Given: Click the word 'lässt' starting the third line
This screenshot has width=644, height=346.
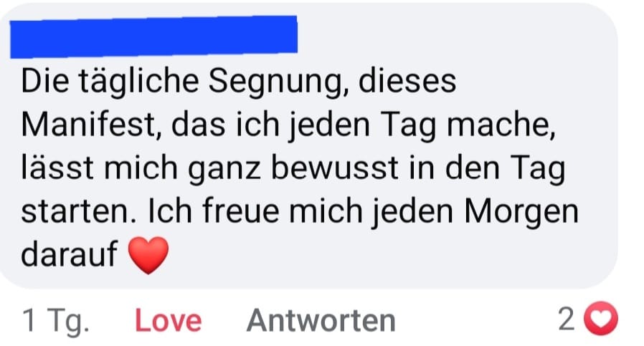Looking at the screenshot, I should click(57, 168).
